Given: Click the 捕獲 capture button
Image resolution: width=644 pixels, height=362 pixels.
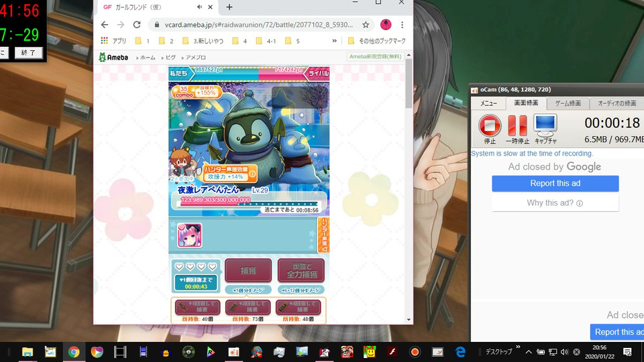Looking at the screenshot, I should pyautogui.click(x=248, y=270).
